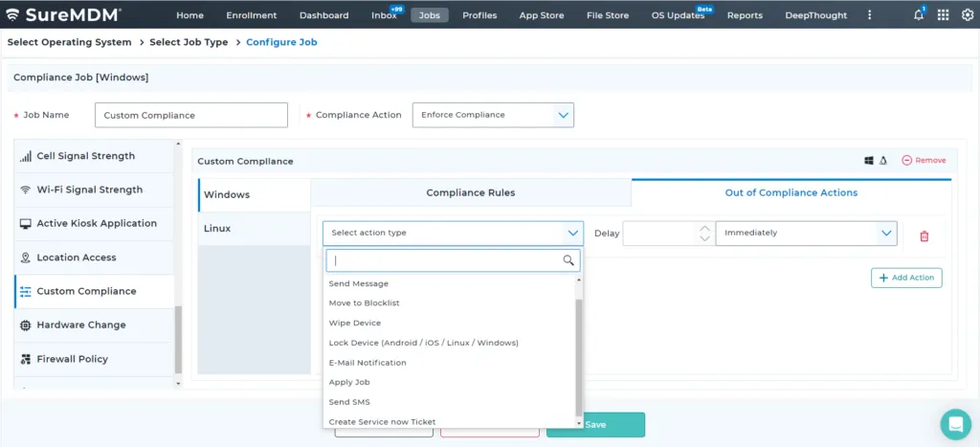Click the Windows platform icon in header

pyautogui.click(x=869, y=161)
